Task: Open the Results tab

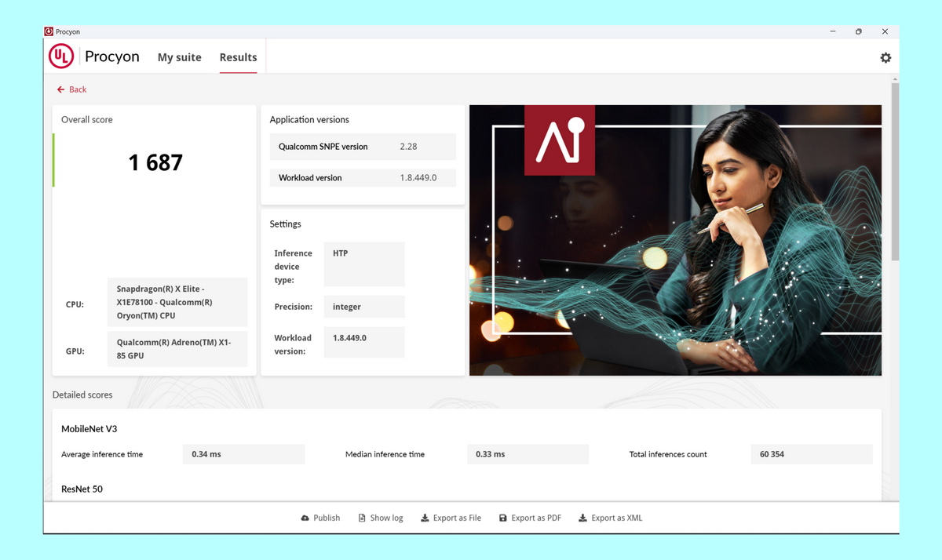Action: coord(238,57)
